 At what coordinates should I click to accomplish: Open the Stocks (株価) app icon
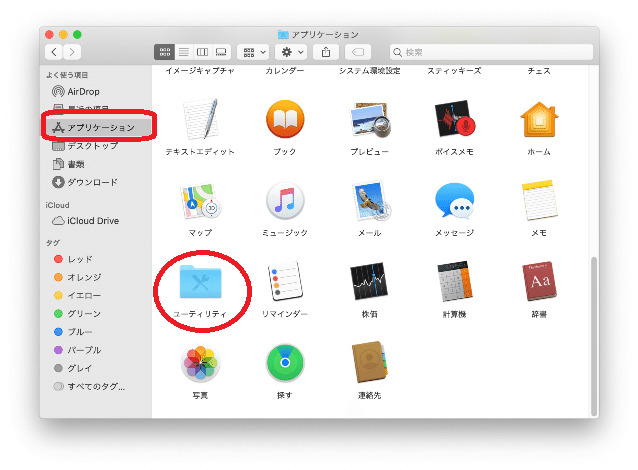pyautogui.click(x=369, y=282)
